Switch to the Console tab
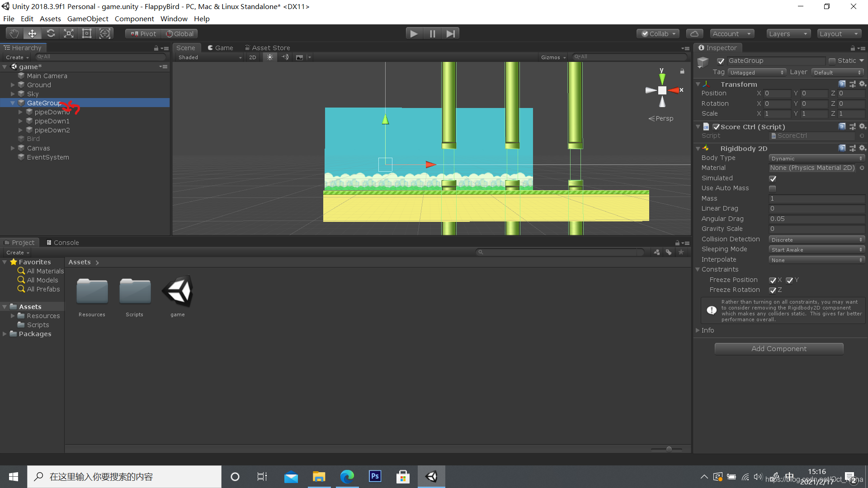 click(62, 243)
